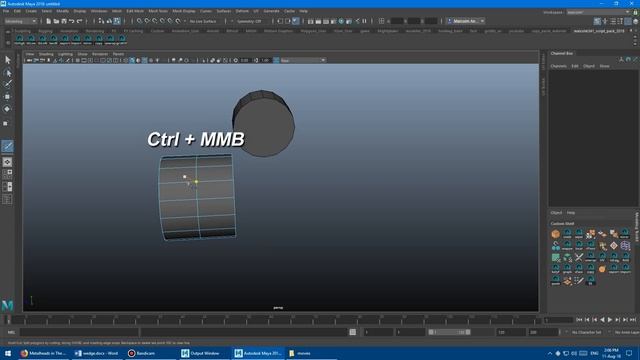Open Channels menu in Channel Box
Viewport: 640px width, 360px height.
click(x=558, y=66)
